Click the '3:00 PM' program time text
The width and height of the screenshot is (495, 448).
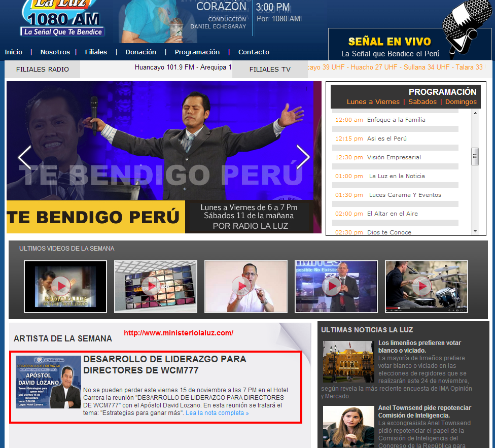point(273,7)
